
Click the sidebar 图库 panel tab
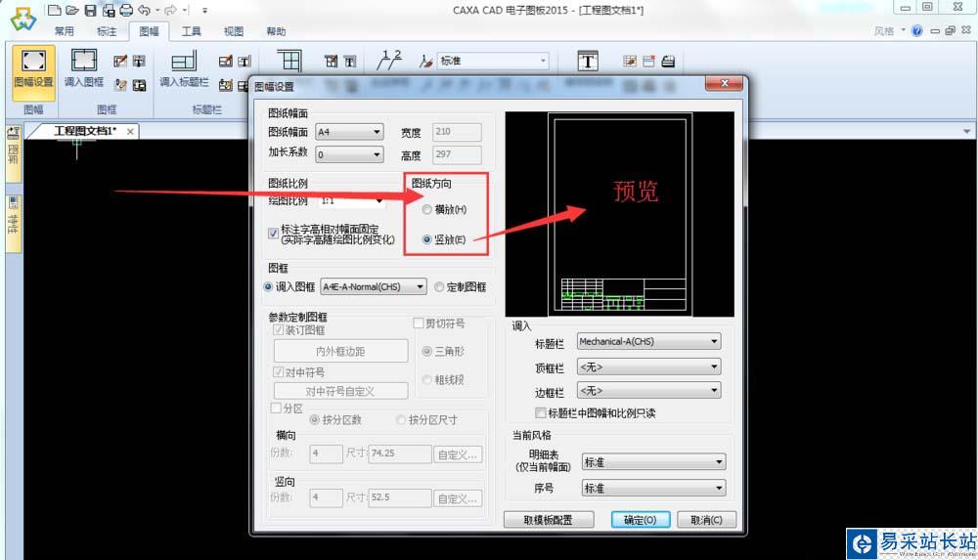tap(13, 153)
